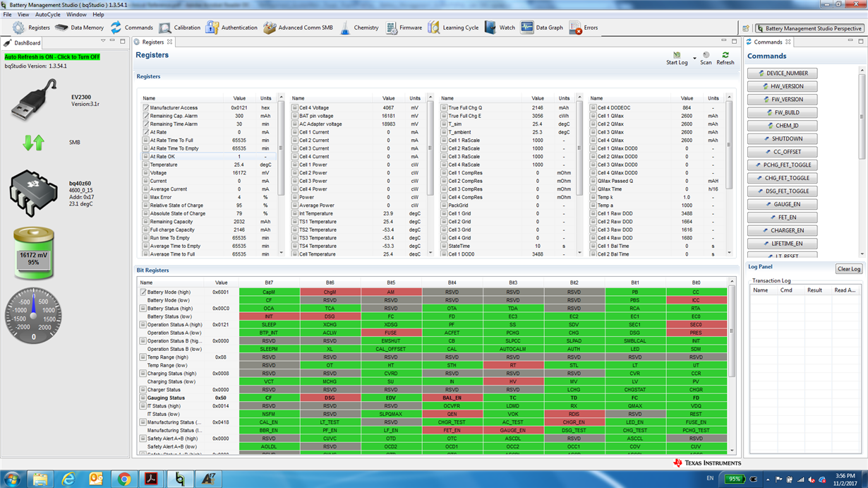Viewport: 868px width, 488px height.
Task: Toggle the Cell 4 DODEOC checkbox
Action: 593,108
